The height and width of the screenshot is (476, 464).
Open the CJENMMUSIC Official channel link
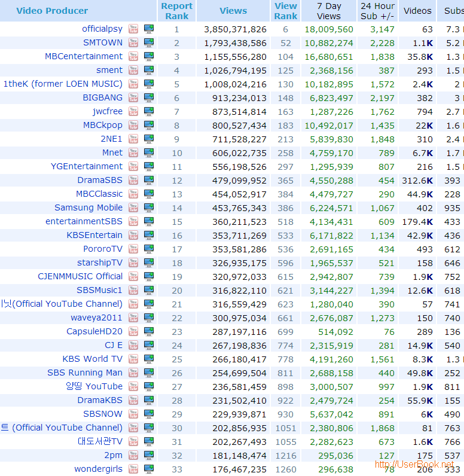click(80, 276)
